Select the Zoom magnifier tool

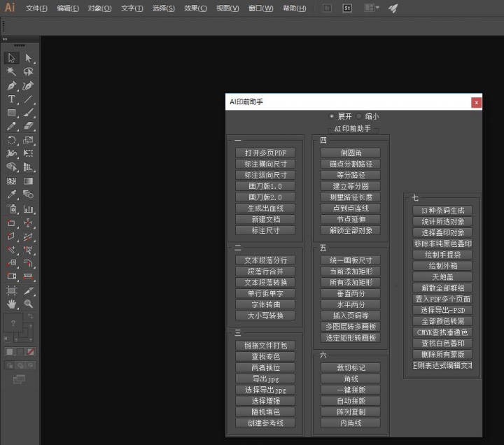(29, 304)
